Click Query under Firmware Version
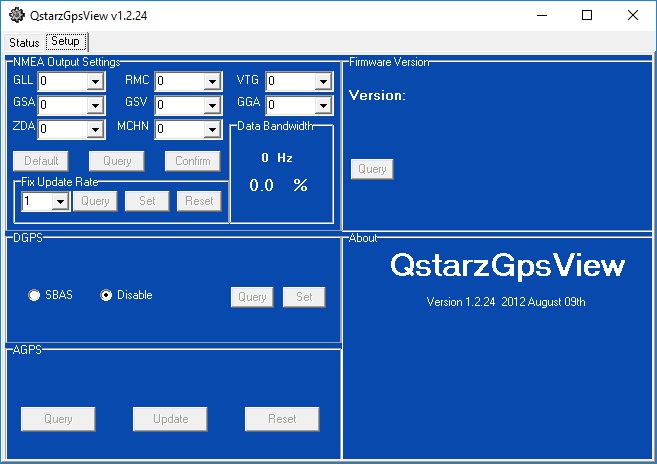This screenshot has height=464, width=657. coord(372,169)
